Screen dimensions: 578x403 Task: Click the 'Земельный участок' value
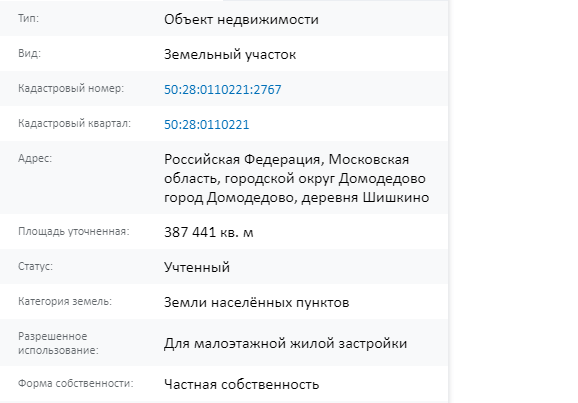pyautogui.click(x=230, y=55)
